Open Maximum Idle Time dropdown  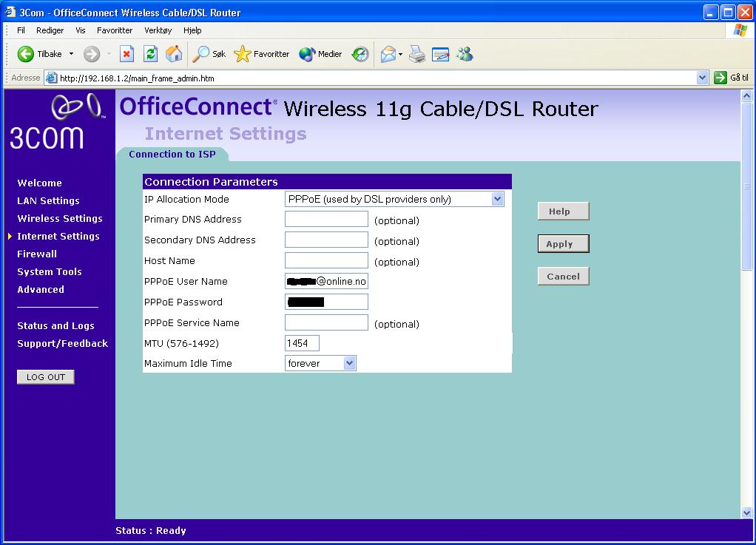click(350, 363)
